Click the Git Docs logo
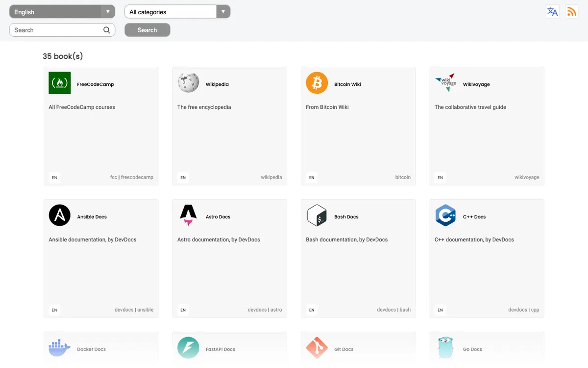Screen dimensions: 588x368 317,348
